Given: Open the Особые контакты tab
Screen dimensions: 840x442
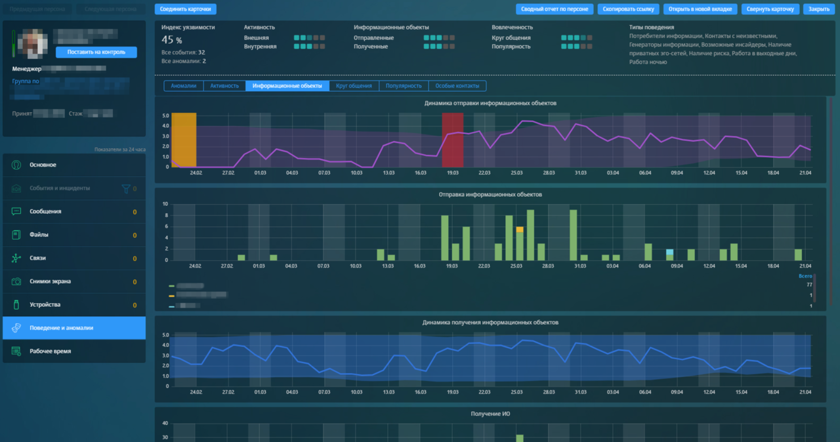Looking at the screenshot, I should (x=457, y=86).
